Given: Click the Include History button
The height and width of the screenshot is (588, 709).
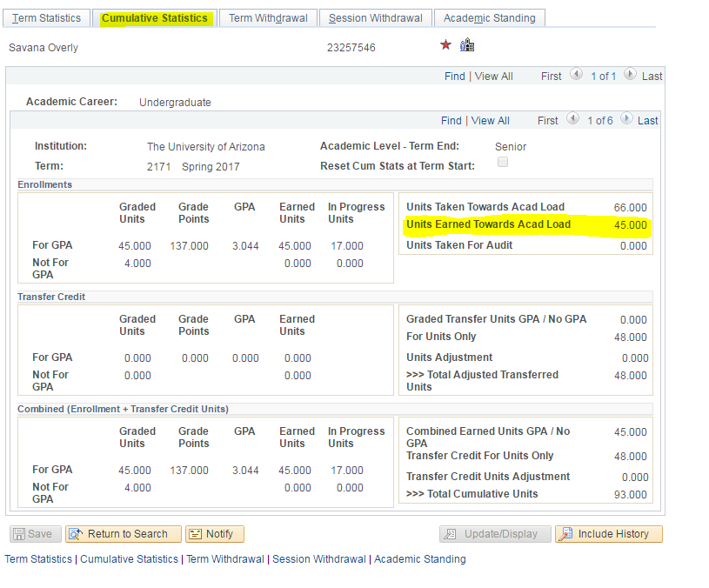Looking at the screenshot, I should coord(609,534).
